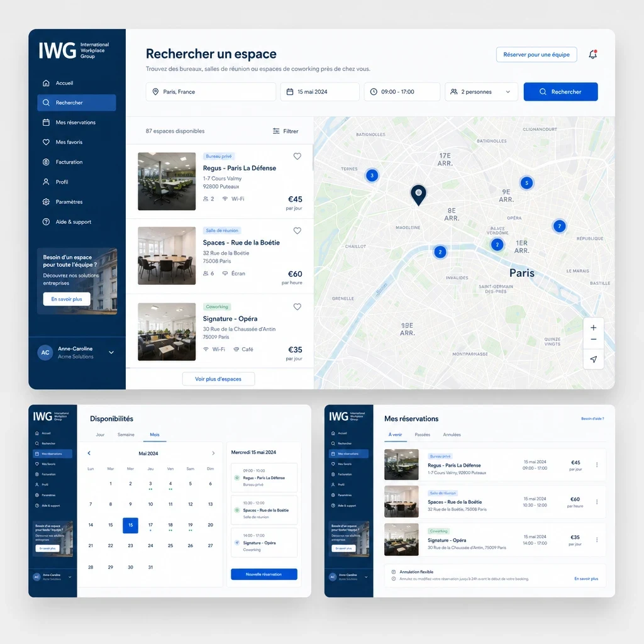Expand account chevron in Mes réservations sidebar
Viewport: 644px width, 644px height.
coord(366,577)
